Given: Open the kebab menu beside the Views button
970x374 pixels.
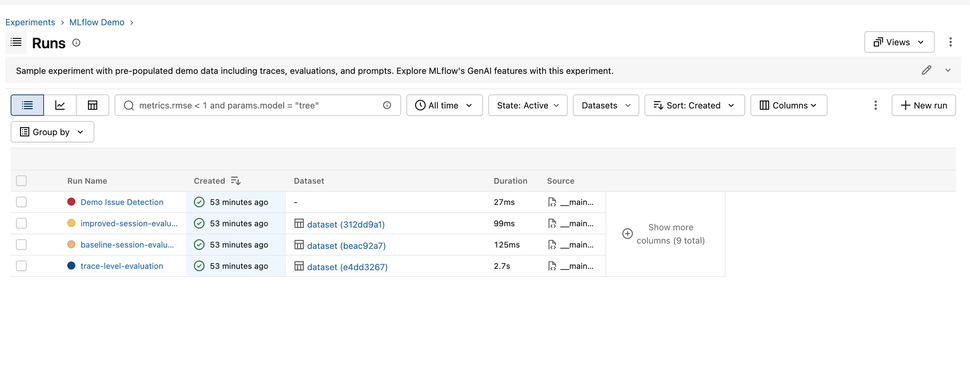Looking at the screenshot, I should [x=950, y=42].
